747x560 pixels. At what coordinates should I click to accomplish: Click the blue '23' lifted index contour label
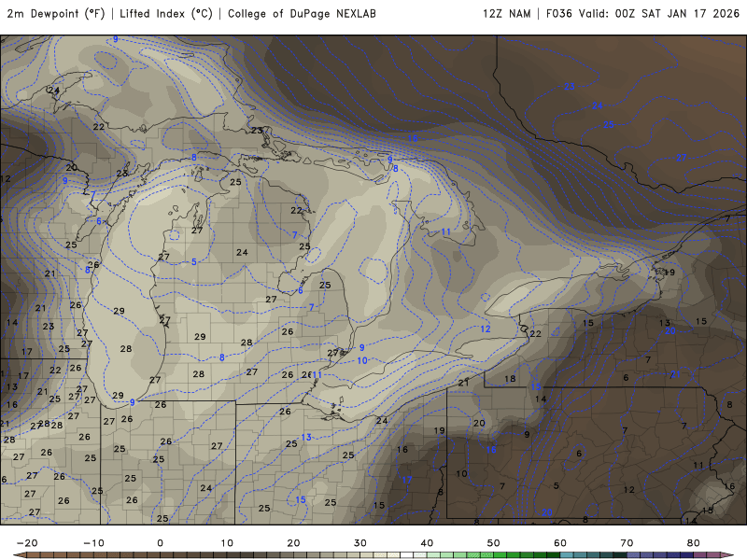(570, 87)
